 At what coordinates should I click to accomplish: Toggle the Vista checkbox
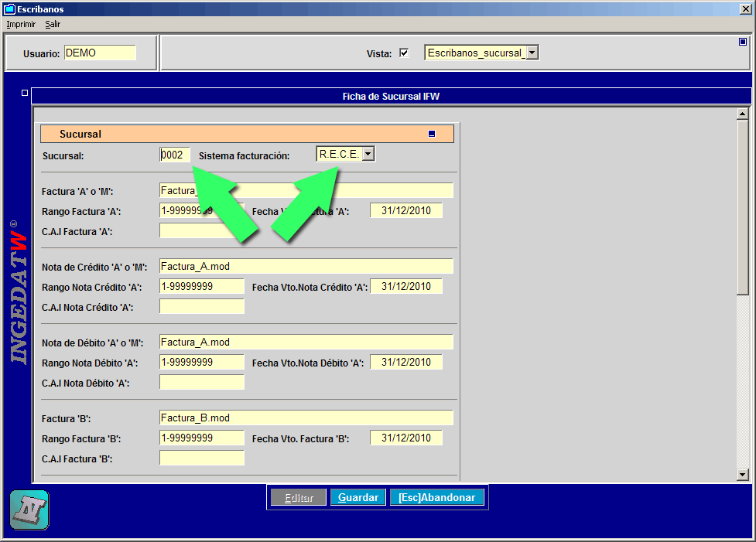tap(404, 53)
